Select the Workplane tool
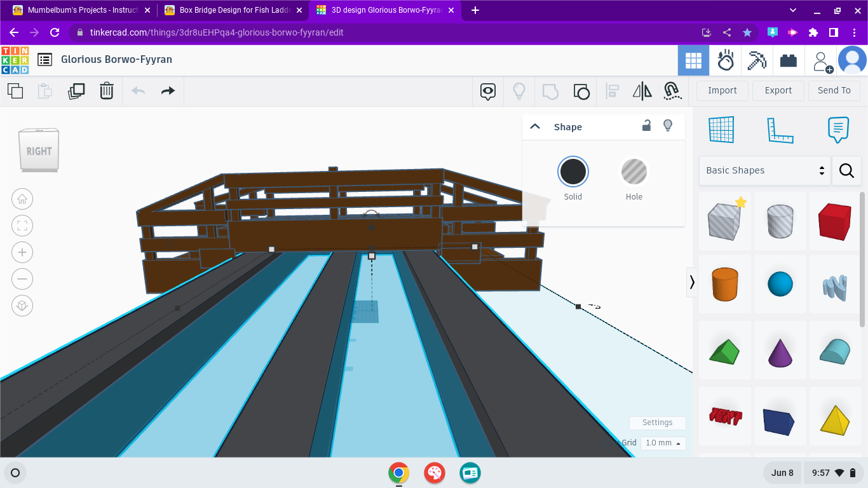The width and height of the screenshot is (868, 488). [x=721, y=129]
